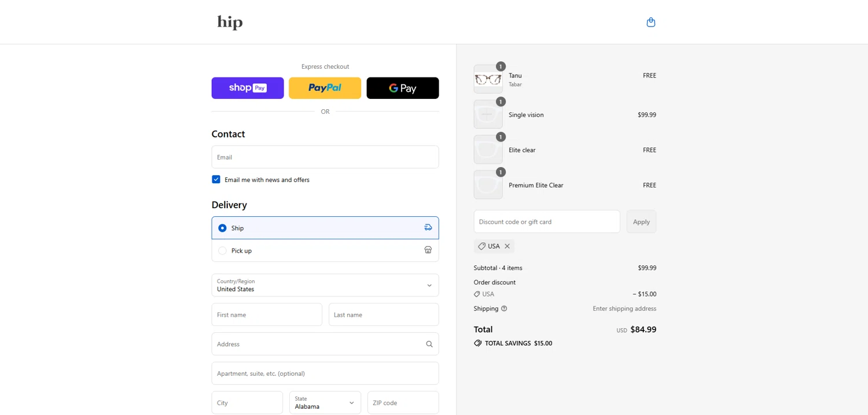
Task: Focus the First name field
Action: click(267, 315)
